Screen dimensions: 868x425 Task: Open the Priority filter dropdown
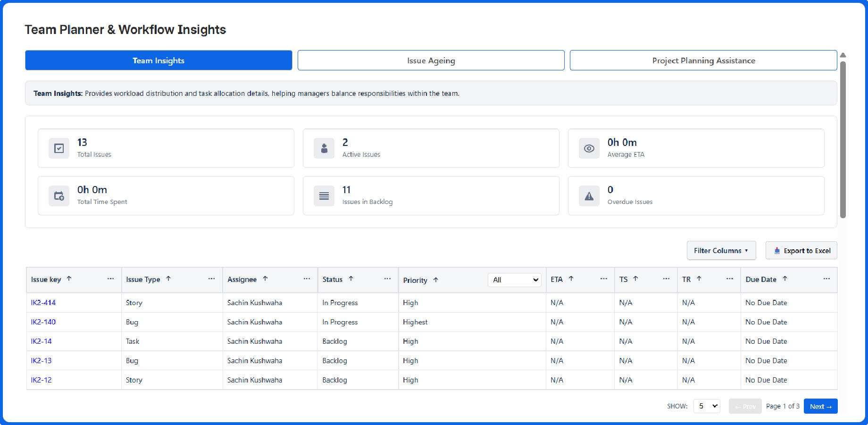(515, 280)
